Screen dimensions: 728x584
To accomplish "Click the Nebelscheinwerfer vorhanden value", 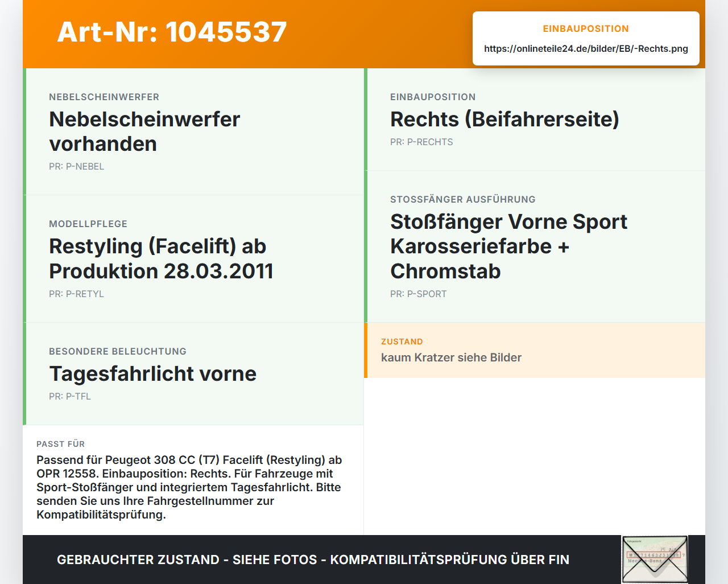I will pyautogui.click(x=144, y=131).
